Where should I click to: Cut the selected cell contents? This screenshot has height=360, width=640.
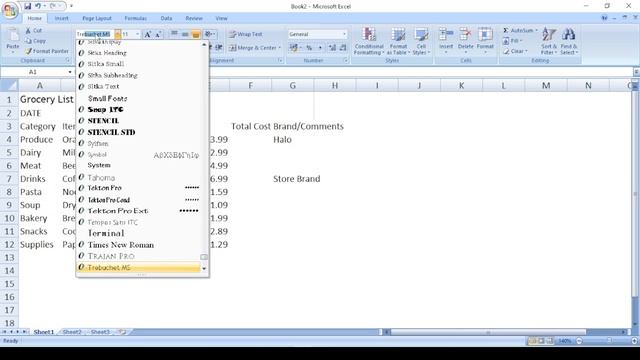(x=33, y=31)
